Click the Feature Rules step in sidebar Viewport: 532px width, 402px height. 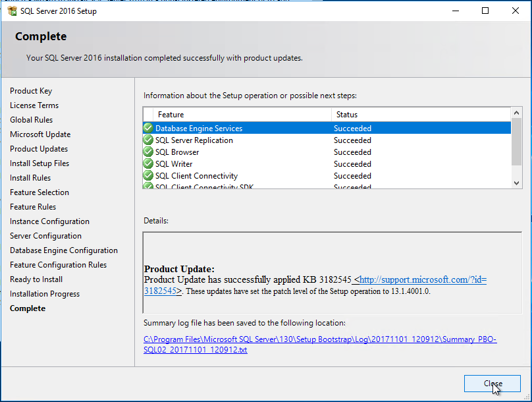(33, 207)
